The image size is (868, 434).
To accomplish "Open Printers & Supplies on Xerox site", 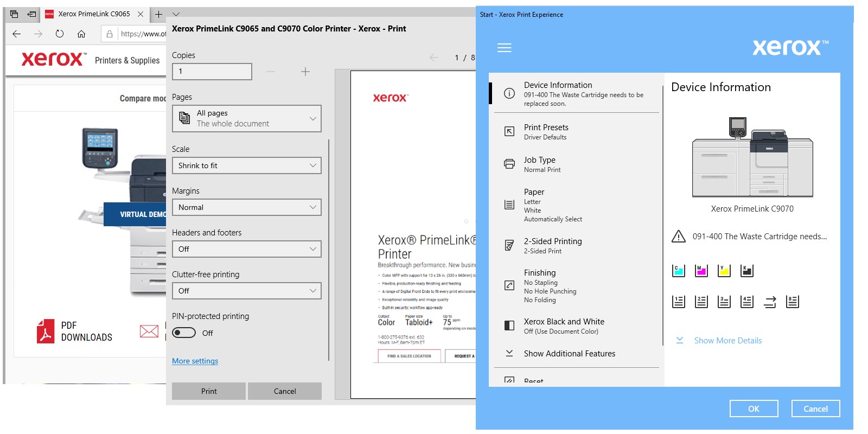I will tap(127, 60).
